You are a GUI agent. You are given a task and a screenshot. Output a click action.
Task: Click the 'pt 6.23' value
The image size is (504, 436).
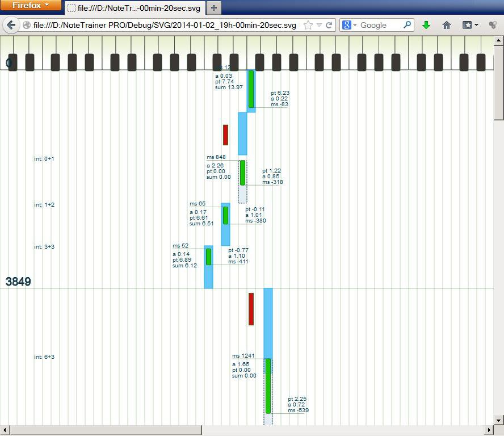coord(280,93)
